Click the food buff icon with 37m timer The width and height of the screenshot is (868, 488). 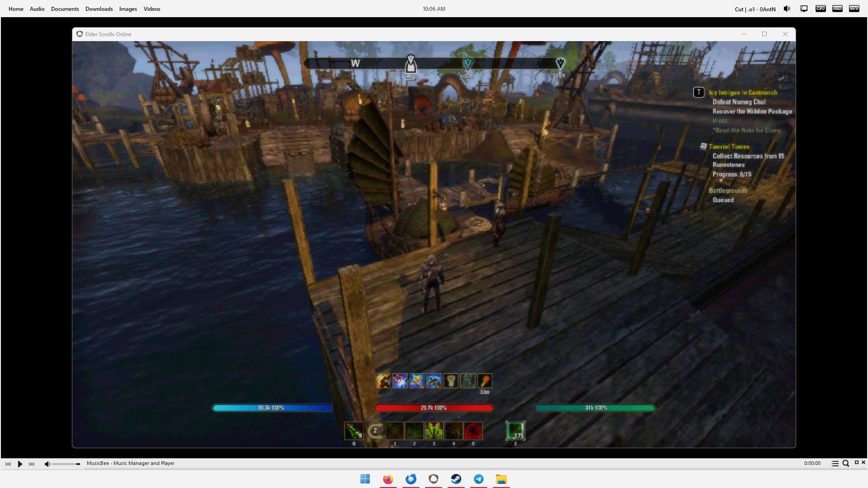click(485, 381)
